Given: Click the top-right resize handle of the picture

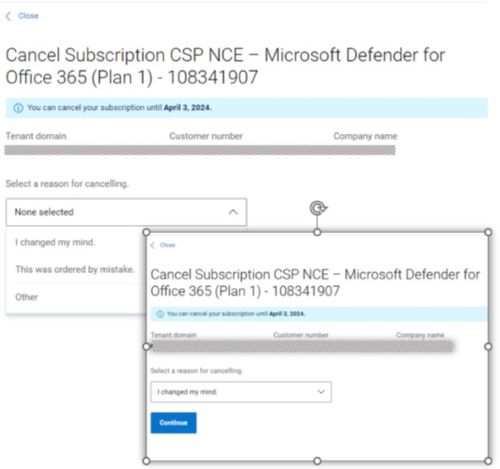Looking at the screenshot, I should coord(488,232).
